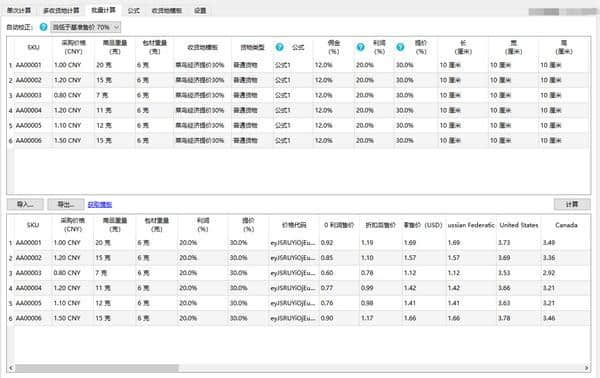Click the 导入... button
The height and width of the screenshot is (378, 600).
tap(25, 204)
